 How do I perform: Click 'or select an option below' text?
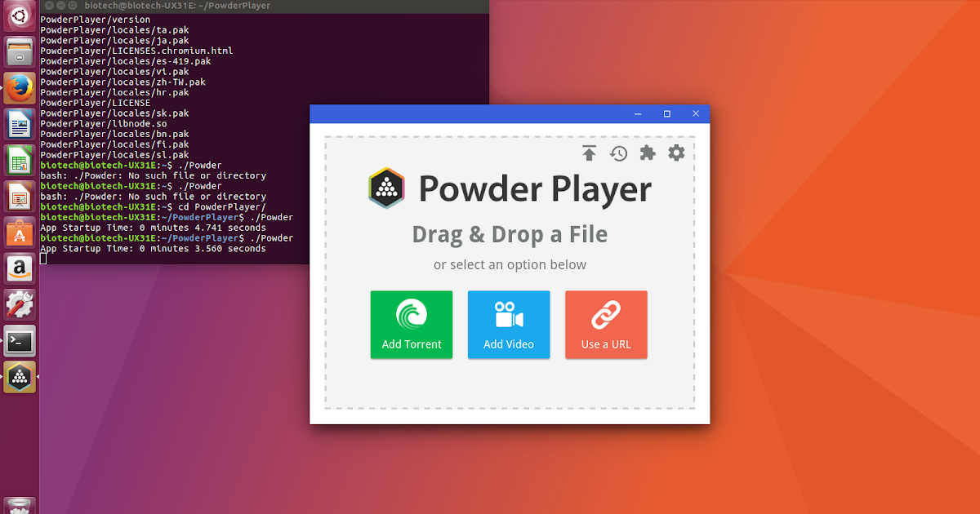click(510, 264)
